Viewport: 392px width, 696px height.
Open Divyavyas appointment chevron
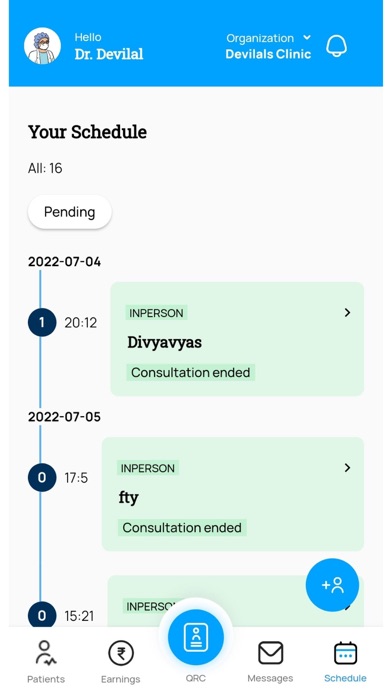tap(347, 312)
